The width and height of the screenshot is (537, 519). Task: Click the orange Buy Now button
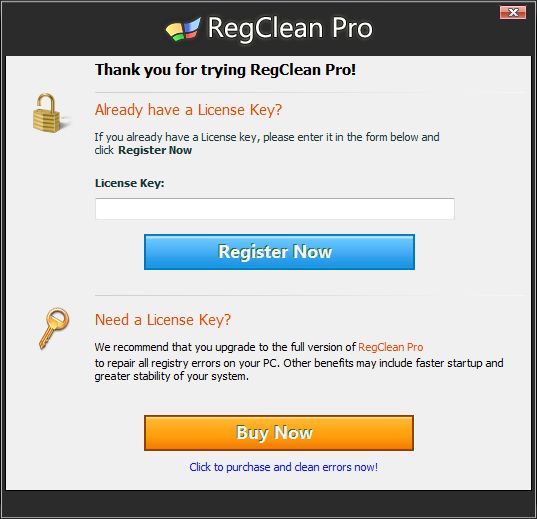(x=279, y=433)
